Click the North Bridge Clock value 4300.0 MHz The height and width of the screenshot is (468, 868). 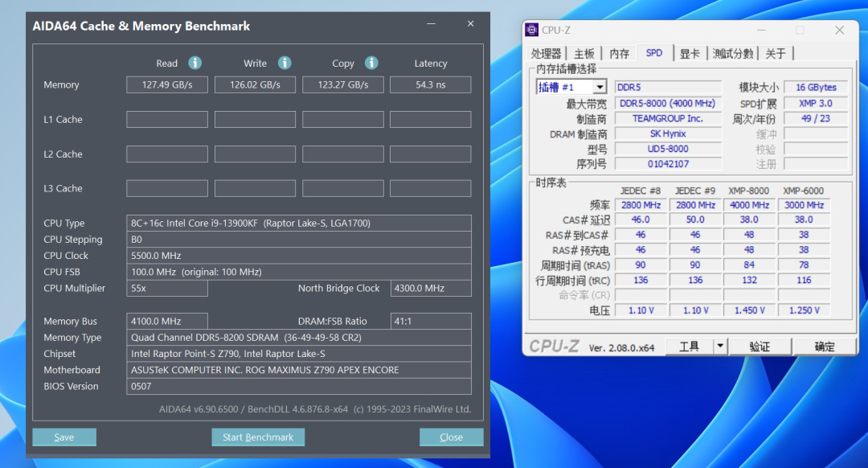pos(431,288)
